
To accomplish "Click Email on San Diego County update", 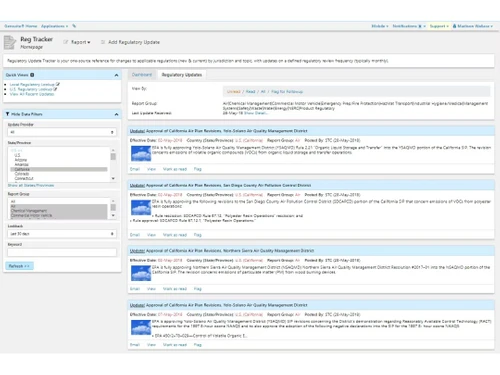I will (x=135, y=235).
